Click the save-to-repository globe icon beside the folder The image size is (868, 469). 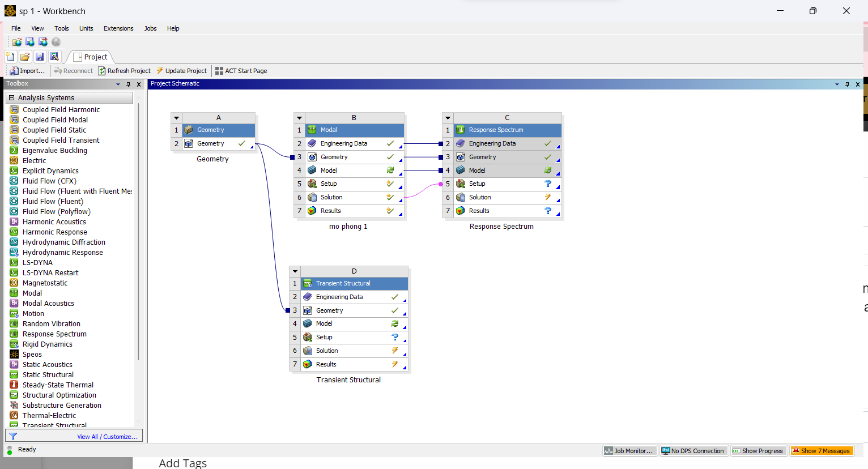coord(30,42)
